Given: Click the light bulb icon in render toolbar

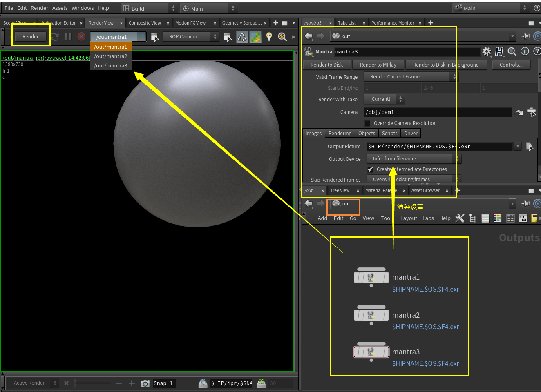Looking at the screenshot, I should pos(269,37).
